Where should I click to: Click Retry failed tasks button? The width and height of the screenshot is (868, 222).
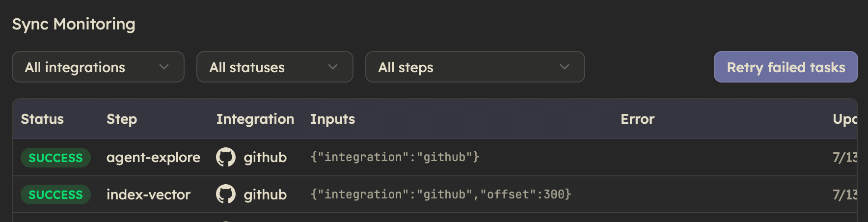(786, 67)
